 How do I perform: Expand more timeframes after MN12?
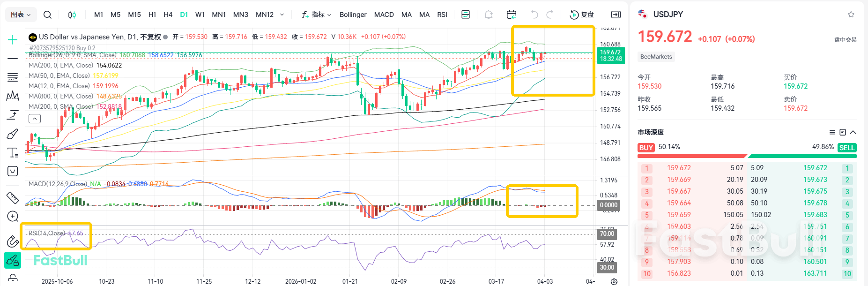[282, 15]
